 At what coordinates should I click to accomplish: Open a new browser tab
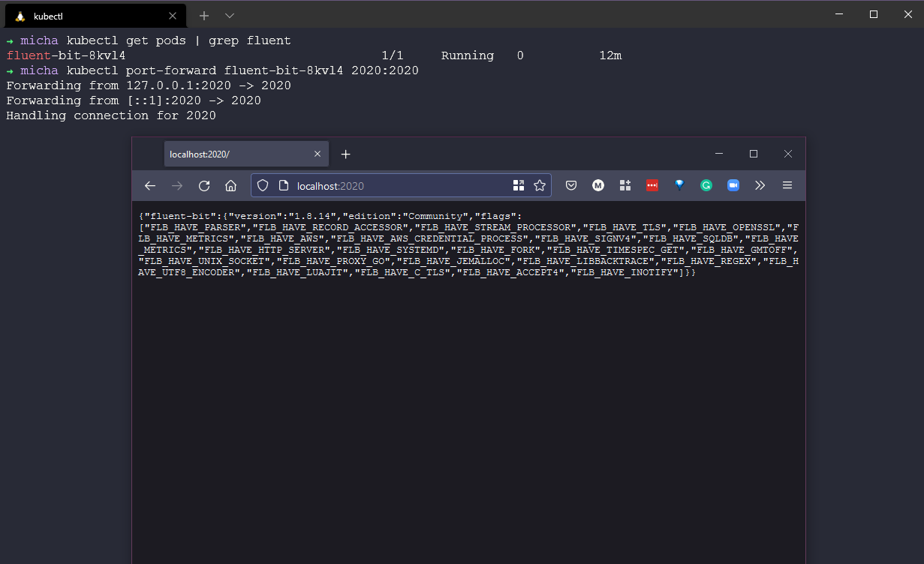coord(345,154)
